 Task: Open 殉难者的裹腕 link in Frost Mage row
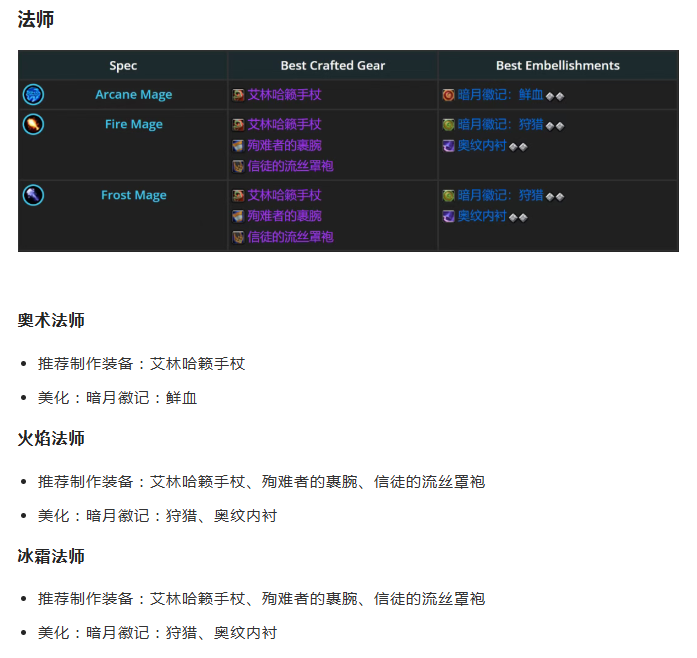(x=284, y=216)
